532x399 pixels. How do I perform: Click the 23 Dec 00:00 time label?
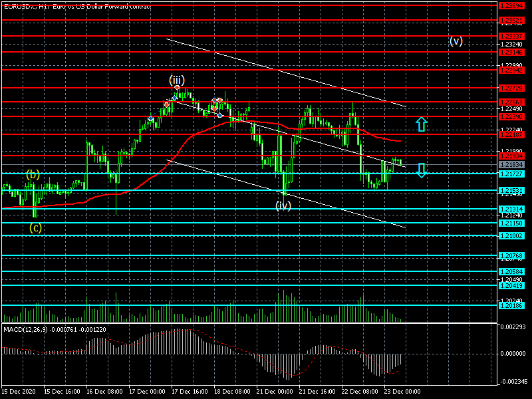402,391
